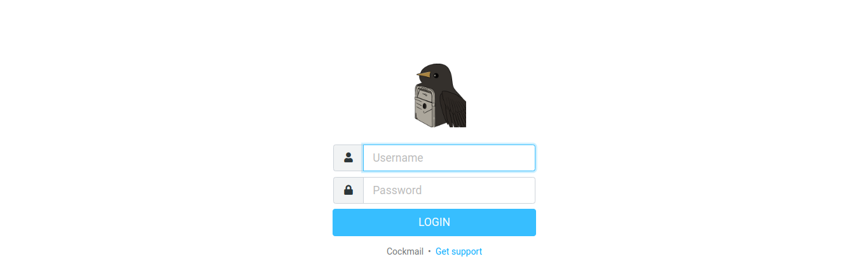Click the gray safe on the bird
868x268 pixels.
click(426, 105)
